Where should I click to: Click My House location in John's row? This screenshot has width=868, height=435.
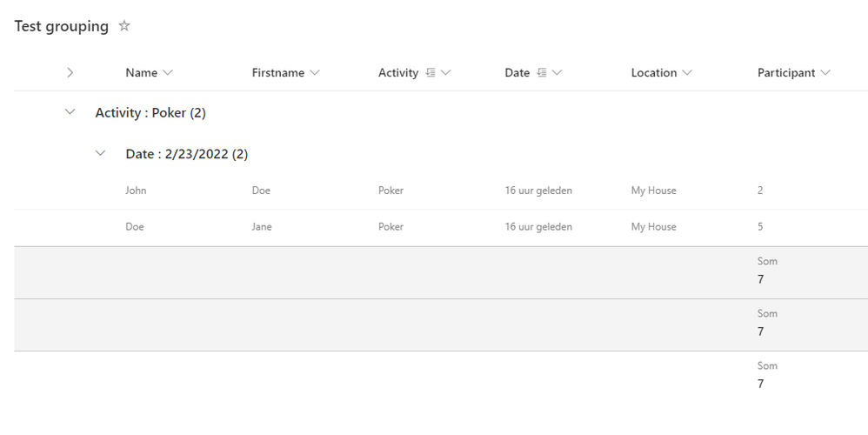[653, 191]
